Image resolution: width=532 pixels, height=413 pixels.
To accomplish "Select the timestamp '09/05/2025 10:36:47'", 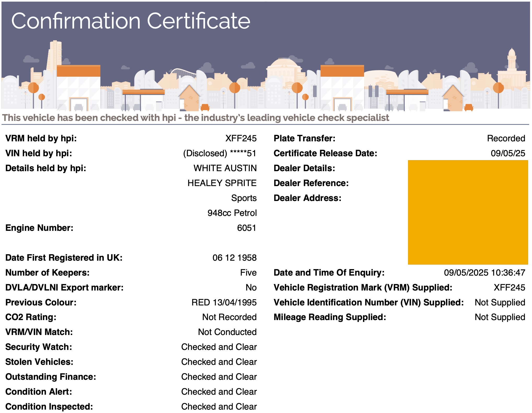I will click(485, 272).
